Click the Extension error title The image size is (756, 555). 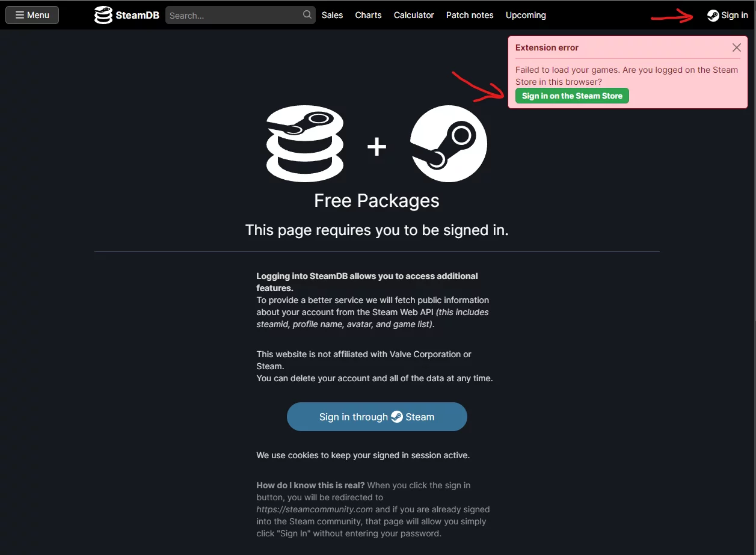(x=547, y=48)
